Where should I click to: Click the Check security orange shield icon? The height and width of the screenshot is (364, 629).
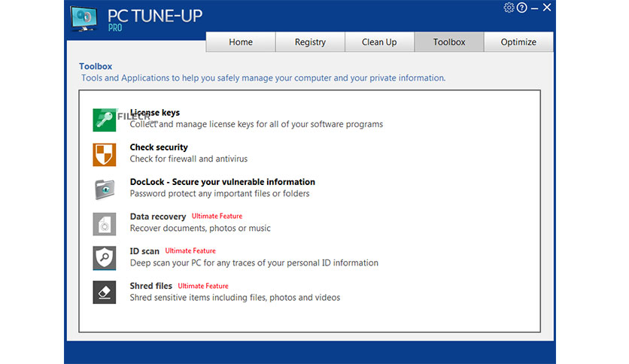(105, 154)
